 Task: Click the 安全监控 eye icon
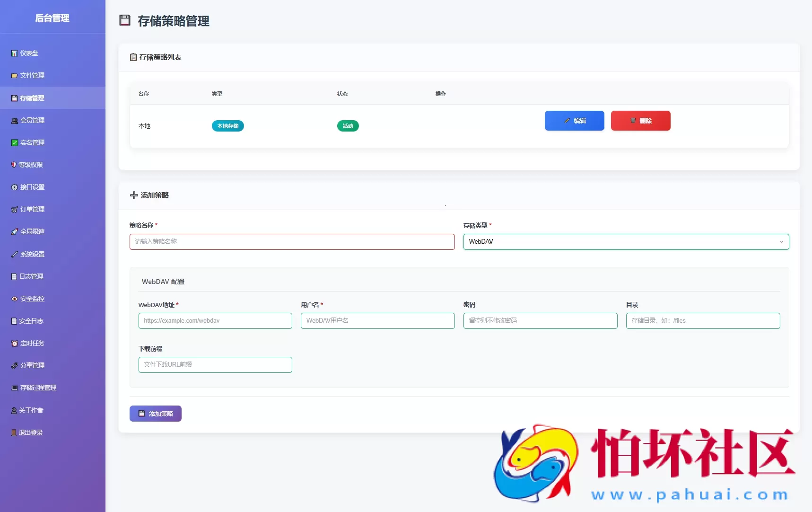point(14,299)
